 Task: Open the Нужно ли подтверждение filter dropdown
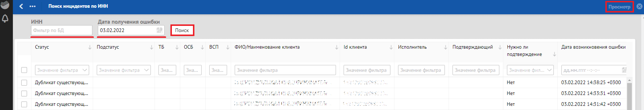click(549, 70)
